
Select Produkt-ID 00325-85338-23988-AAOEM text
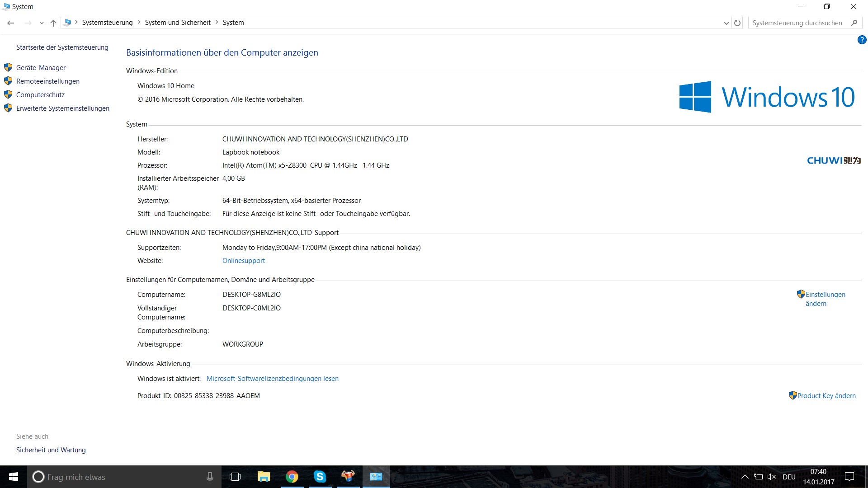pos(198,396)
